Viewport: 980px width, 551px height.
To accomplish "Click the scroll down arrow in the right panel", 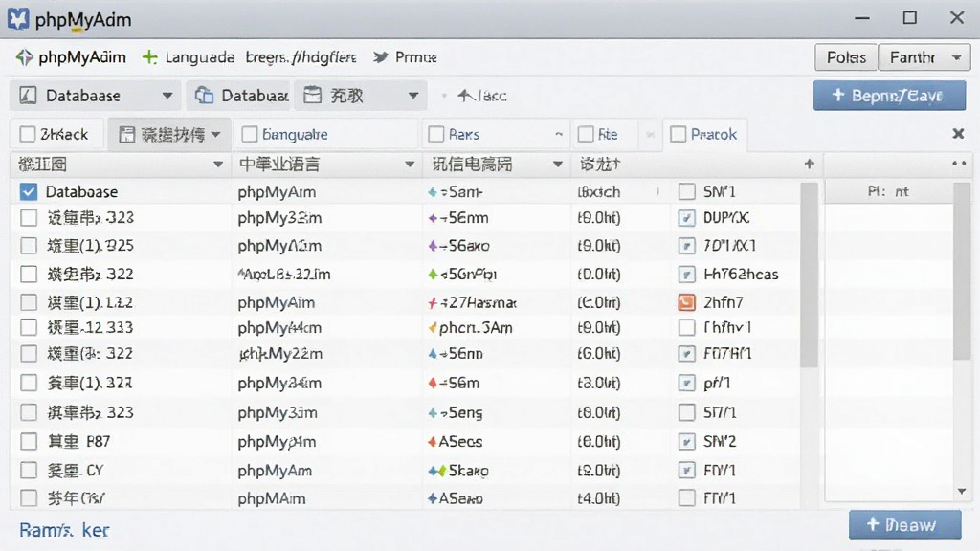I will (x=962, y=492).
